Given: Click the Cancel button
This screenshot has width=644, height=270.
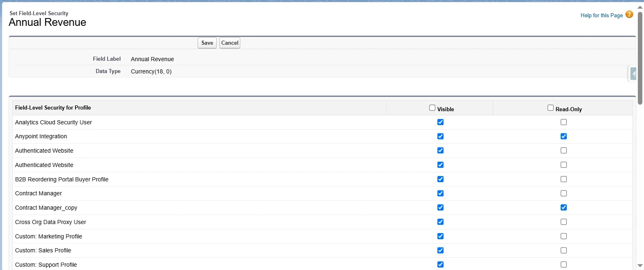Looking at the screenshot, I should click(x=230, y=43).
